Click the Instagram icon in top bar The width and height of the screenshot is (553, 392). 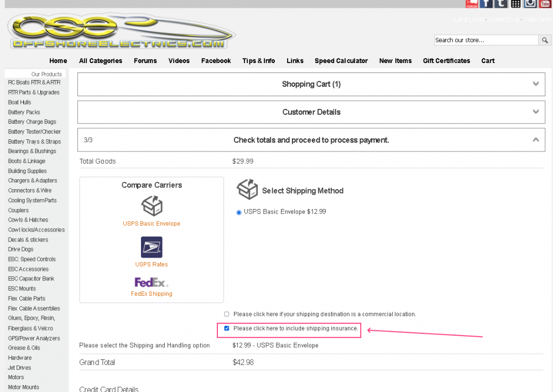pyautogui.click(x=530, y=4)
